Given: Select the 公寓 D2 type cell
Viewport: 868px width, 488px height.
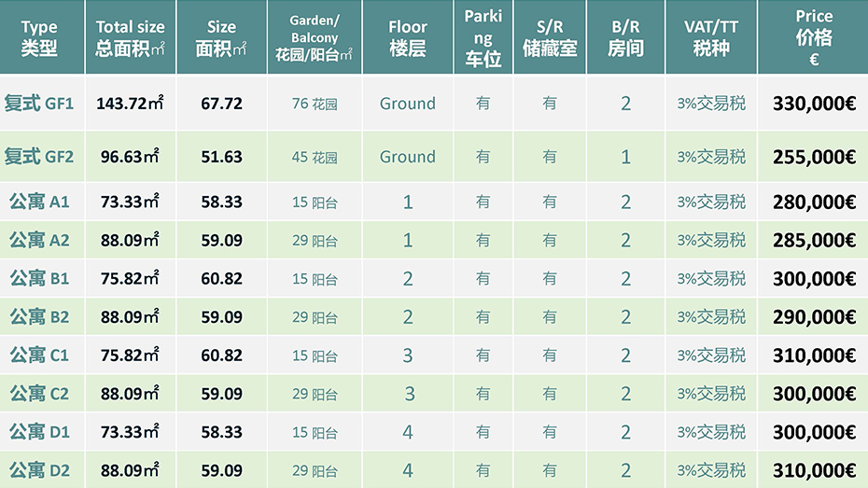Looking at the screenshot, I should coord(39,470).
